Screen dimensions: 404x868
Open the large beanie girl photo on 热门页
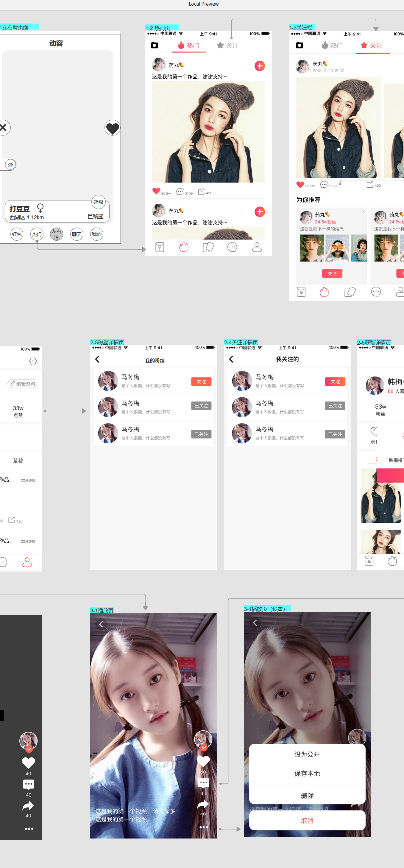point(208,132)
